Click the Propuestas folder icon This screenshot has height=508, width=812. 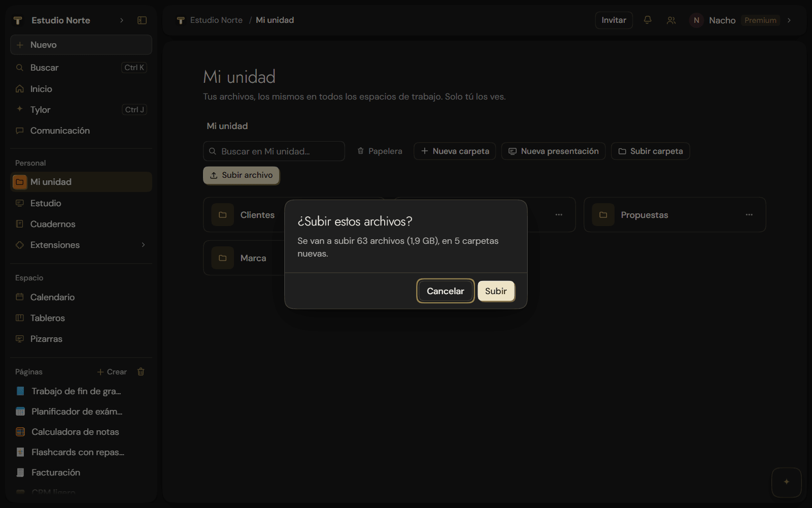point(603,215)
